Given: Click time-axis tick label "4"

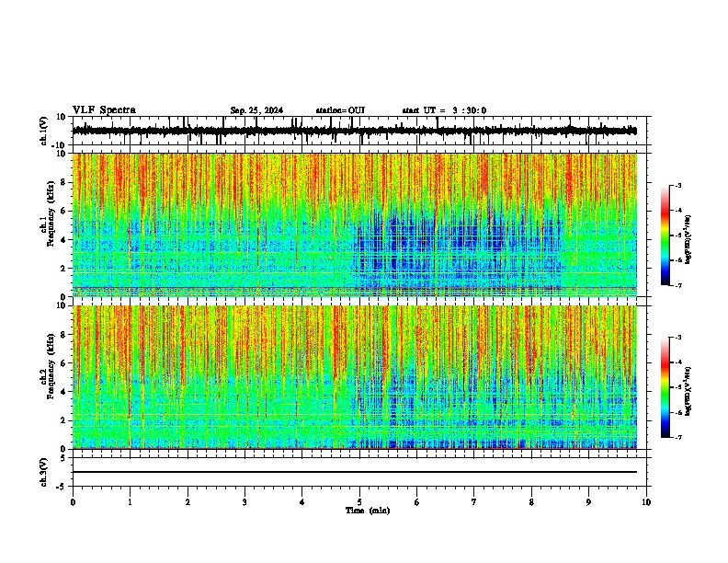Looking at the screenshot, I should tap(302, 502).
